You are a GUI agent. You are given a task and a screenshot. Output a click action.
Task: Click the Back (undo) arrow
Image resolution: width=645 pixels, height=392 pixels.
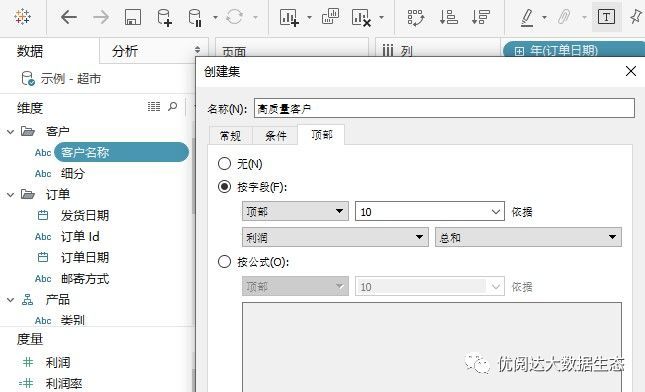69,17
